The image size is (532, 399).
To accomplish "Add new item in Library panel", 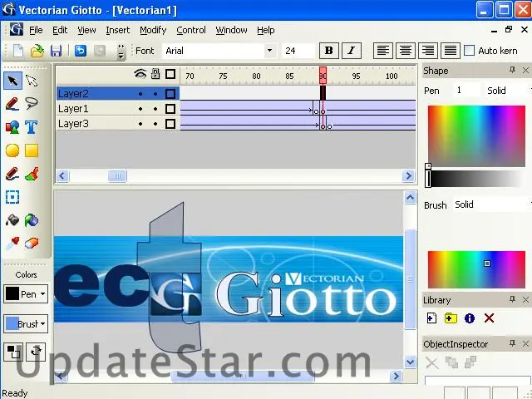I will [431, 318].
